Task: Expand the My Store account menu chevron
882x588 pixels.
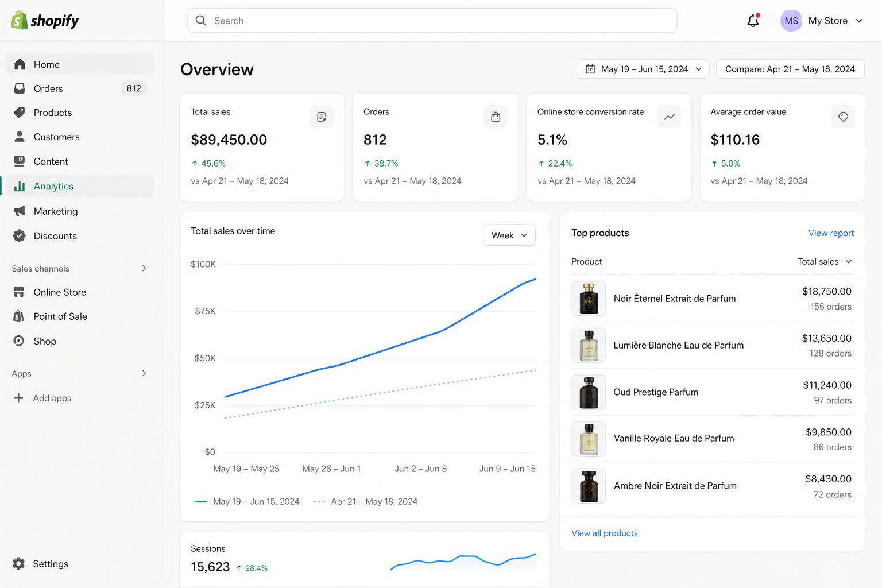Action: tap(859, 21)
